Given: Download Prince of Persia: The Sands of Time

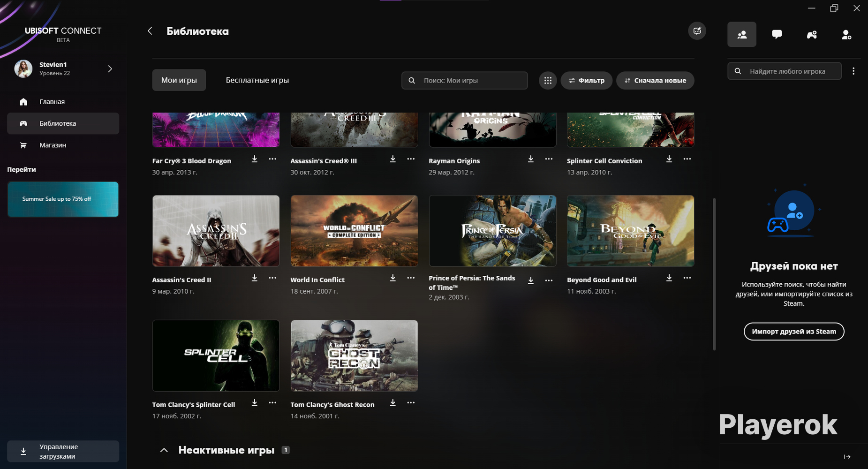Looking at the screenshot, I should tap(531, 280).
